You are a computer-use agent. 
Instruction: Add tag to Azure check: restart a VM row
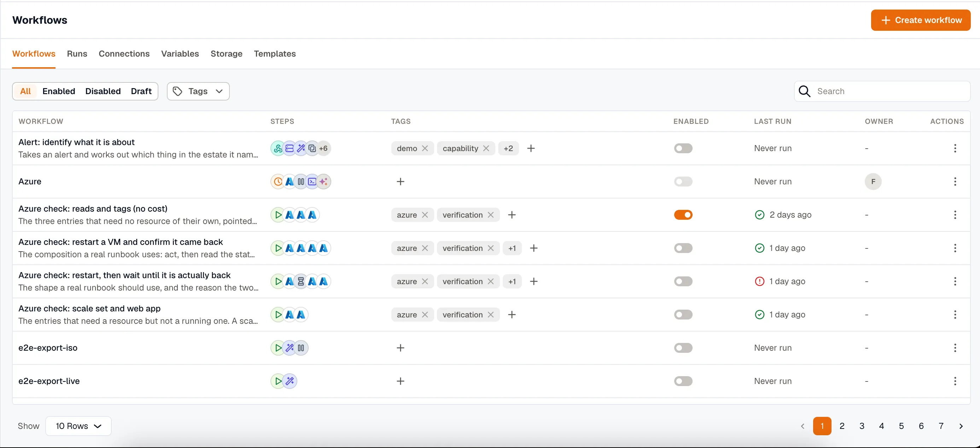[534, 248]
